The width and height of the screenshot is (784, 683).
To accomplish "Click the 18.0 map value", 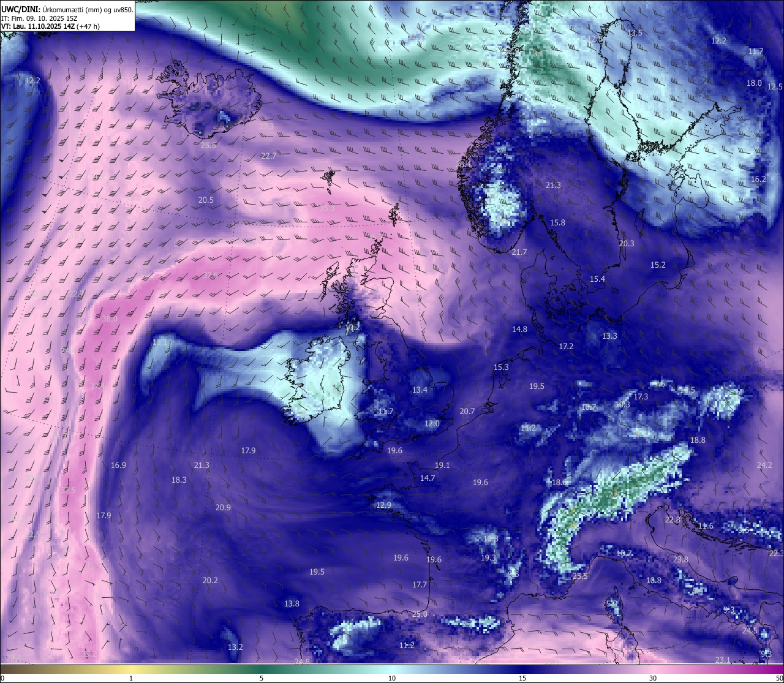I will [754, 83].
